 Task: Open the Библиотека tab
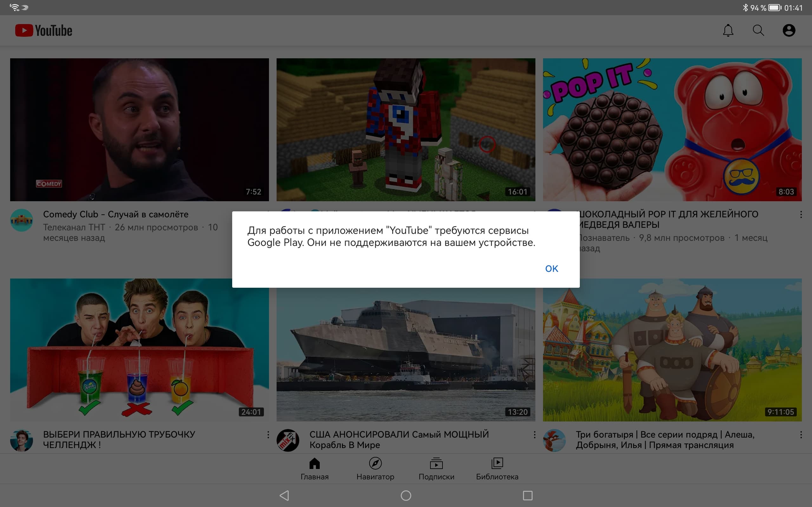[497, 469]
